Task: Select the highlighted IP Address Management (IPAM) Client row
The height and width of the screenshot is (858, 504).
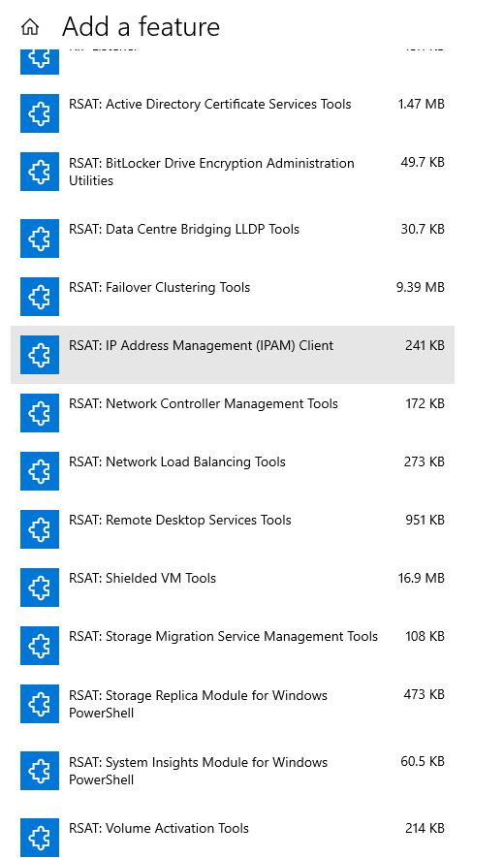Action: (x=233, y=355)
